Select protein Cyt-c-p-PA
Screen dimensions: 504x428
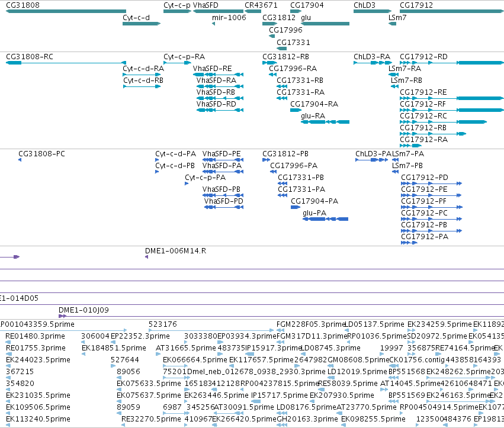[x=187, y=184]
